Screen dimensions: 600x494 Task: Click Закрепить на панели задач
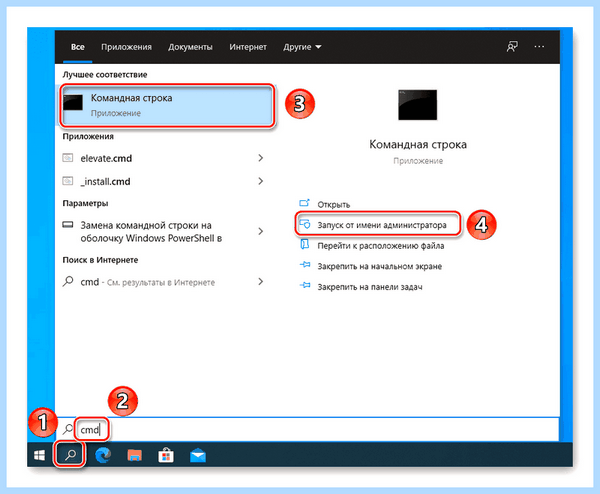pyautogui.click(x=370, y=287)
